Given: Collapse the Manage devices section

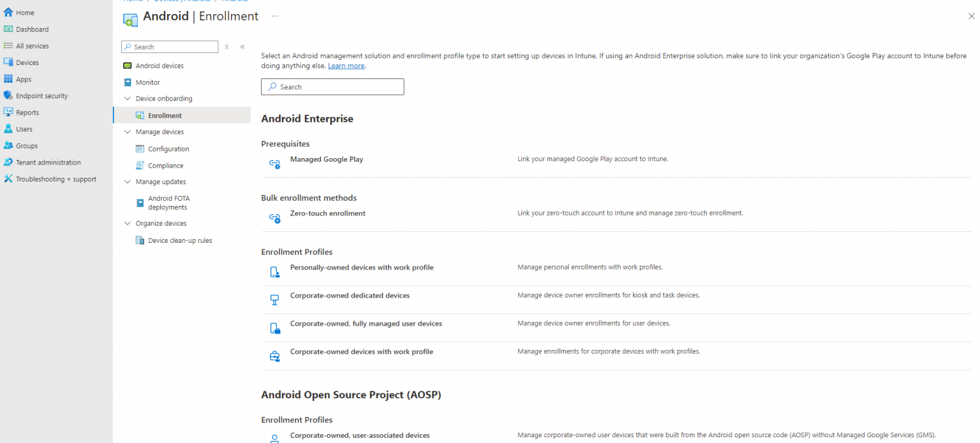Looking at the screenshot, I should click(127, 131).
